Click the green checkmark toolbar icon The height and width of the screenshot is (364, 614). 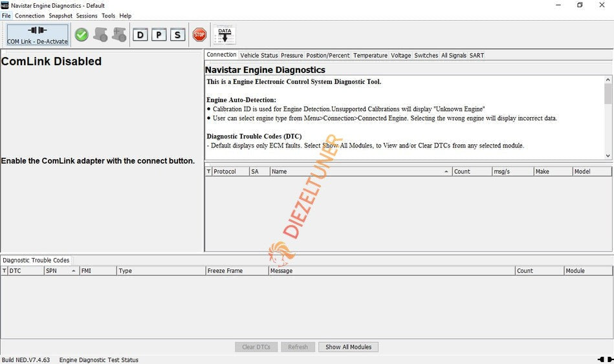(x=82, y=35)
